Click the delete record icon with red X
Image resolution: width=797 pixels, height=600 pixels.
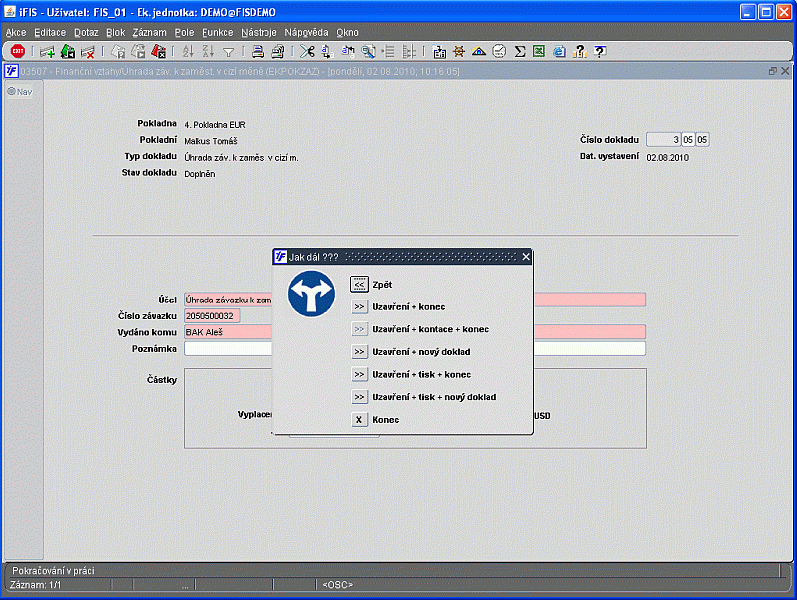pyautogui.click(x=88, y=51)
